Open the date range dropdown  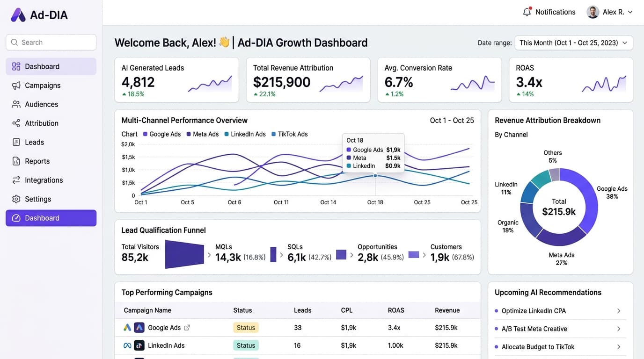pos(574,43)
